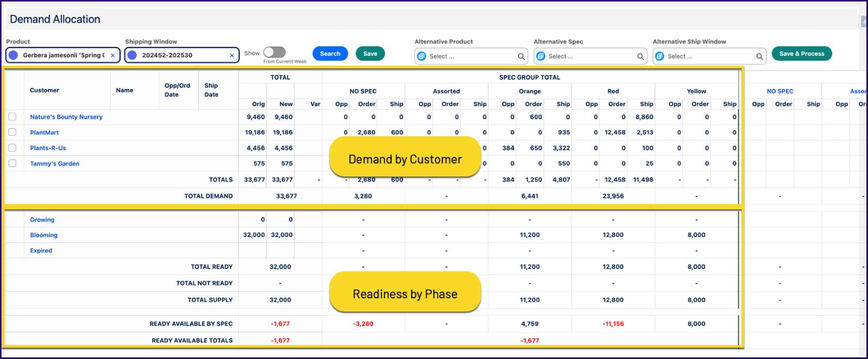The height and width of the screenshot is (359, 868).
Task: Click the -3,280 NO SPEC ready available value
Action: click(x=363, y=324)
